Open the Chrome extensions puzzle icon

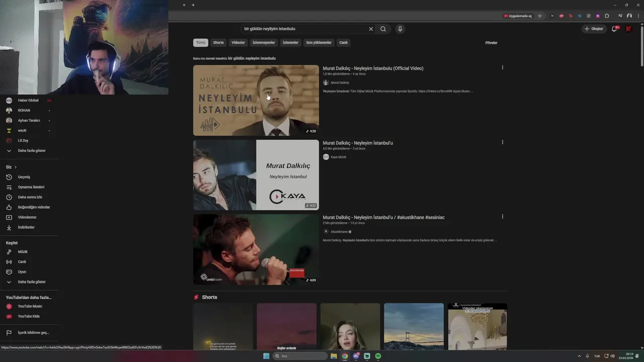607,16
